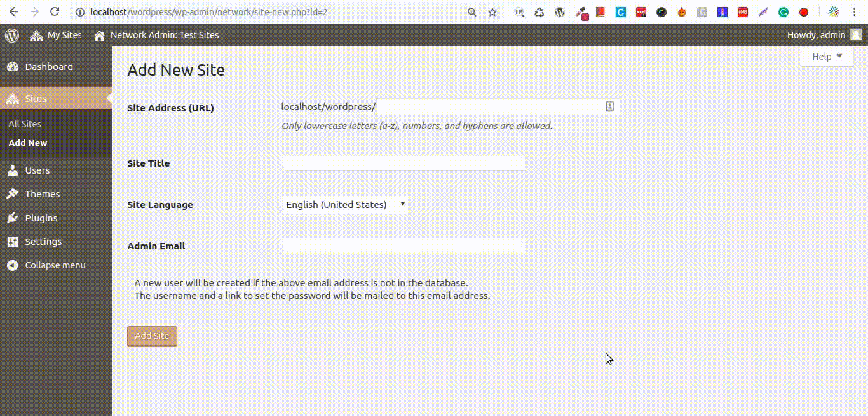Focus the Site Address URL input
Screen dimensions: 868x416
[x=499, y=107]
